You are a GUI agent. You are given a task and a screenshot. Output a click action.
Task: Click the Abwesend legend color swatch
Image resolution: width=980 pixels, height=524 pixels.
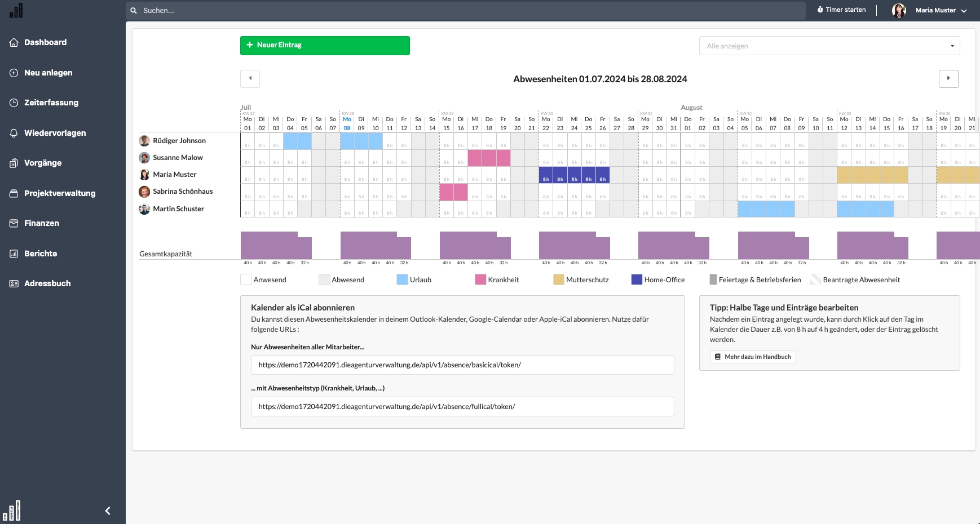pyautogui.click(x=324, y=279)
